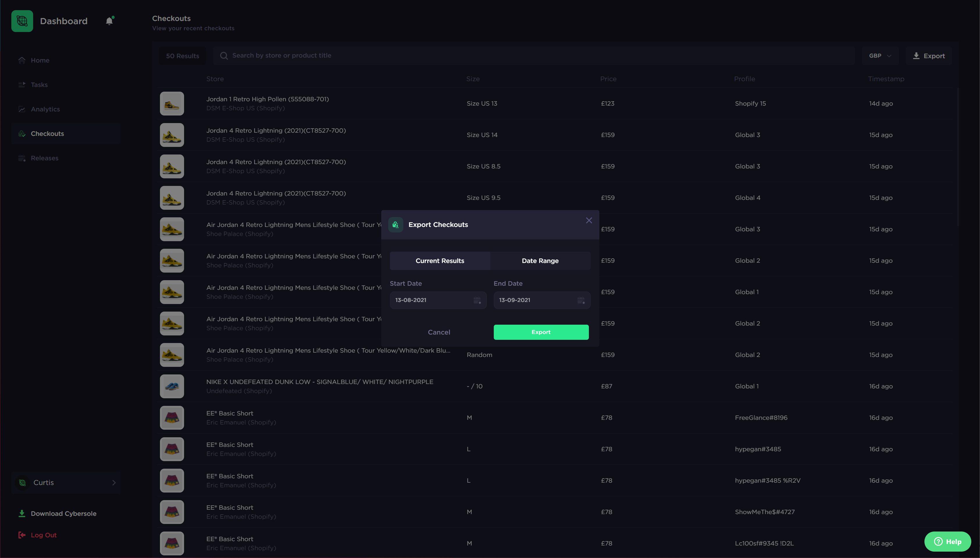Click the Profile column header
Screen dimensions: 980x558
tap(744, 79)
